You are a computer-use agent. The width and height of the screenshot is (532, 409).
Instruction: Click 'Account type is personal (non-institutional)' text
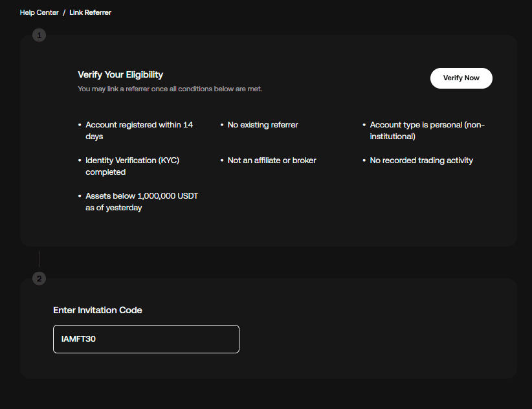[427, 131]
